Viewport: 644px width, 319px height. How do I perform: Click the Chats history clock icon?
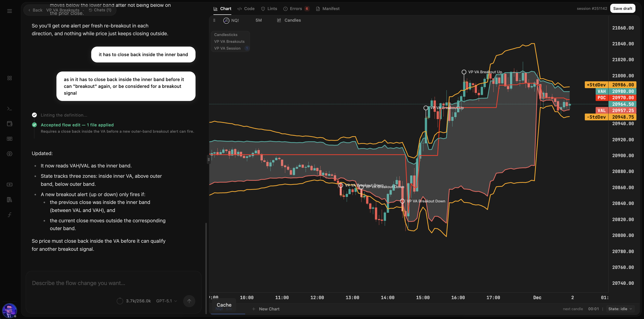90,10
